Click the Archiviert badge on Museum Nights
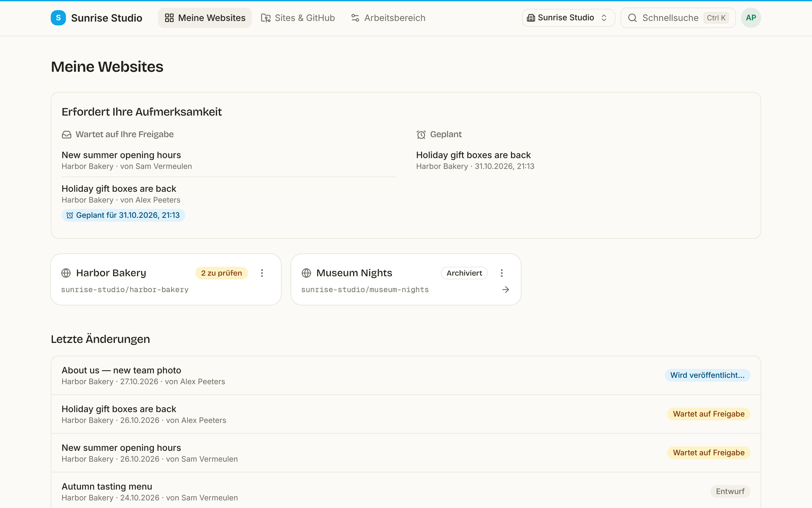This screenshot has height=508, width=812. click(x=464, y=273)
